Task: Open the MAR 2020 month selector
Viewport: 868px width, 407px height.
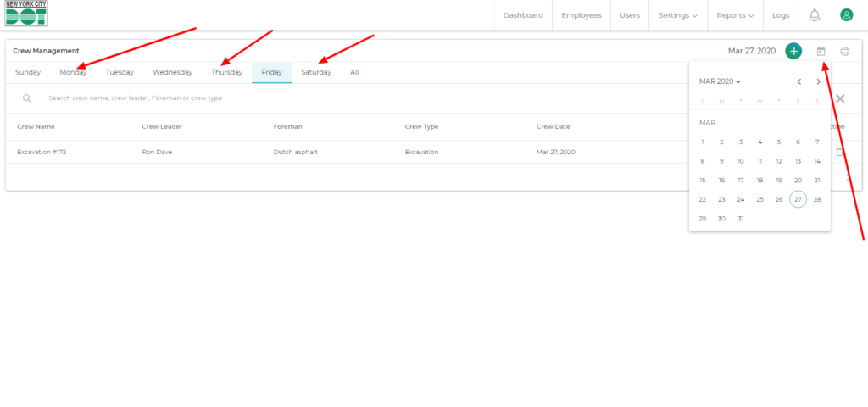Action: [720, 81]
